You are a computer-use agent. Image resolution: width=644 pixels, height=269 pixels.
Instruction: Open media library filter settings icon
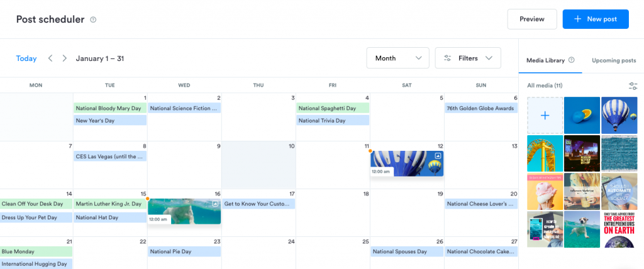pos(633,85)
